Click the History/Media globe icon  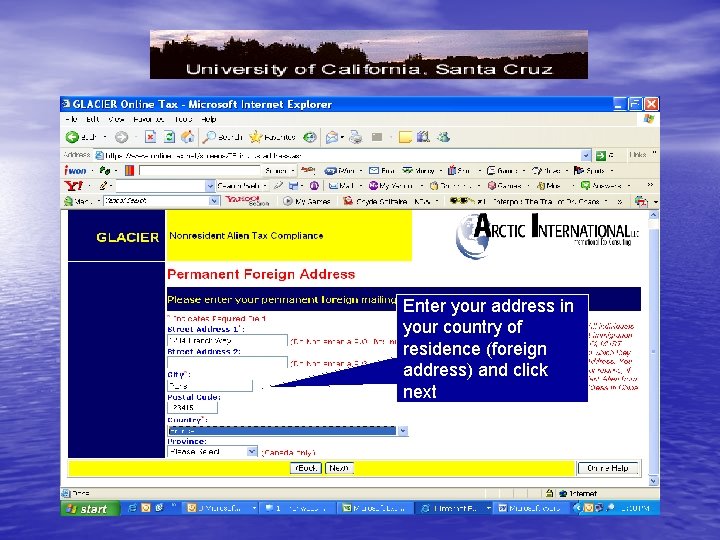click(309, 137)
